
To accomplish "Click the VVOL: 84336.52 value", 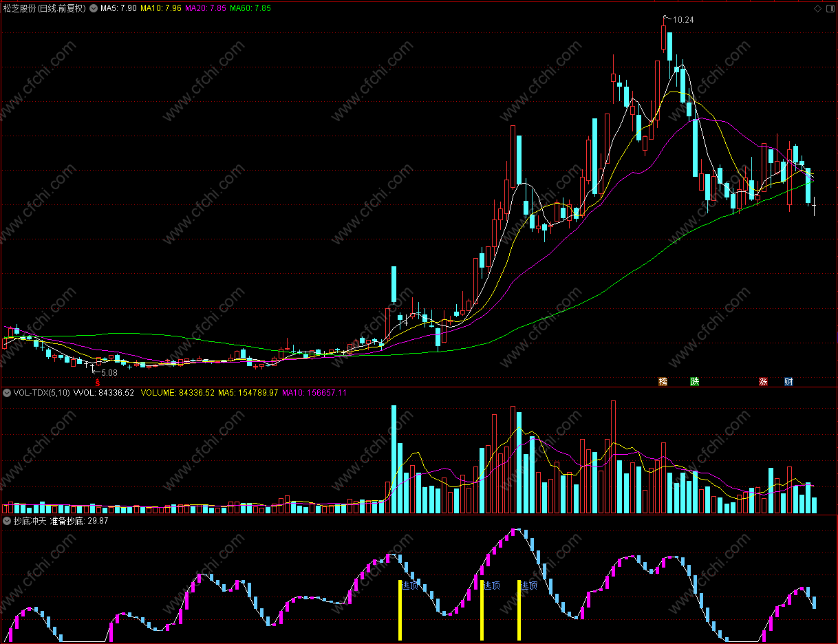I will pos(103,393).
